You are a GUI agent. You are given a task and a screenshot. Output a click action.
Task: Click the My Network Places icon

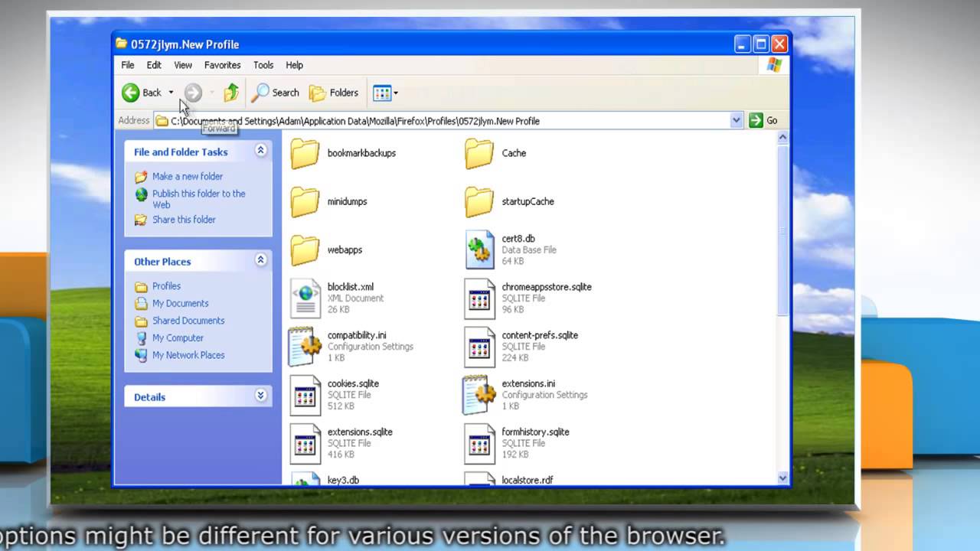coord(141,355)
